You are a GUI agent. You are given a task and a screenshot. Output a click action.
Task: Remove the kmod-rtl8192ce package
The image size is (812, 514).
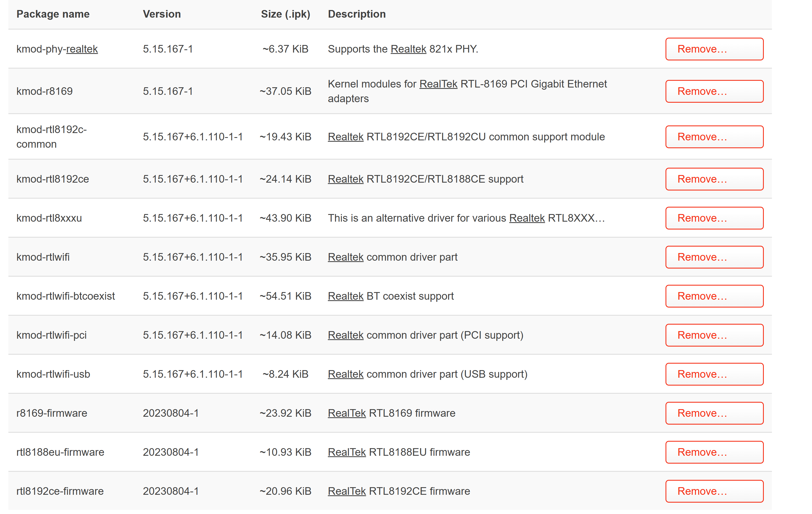(714, 179)
